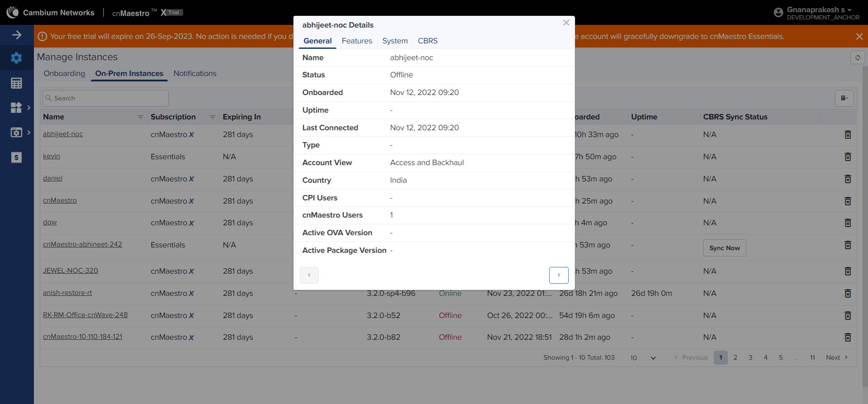Open the daniel instance link
The image size is (868, 404).
pyautogui.click(x=53, y=178)
